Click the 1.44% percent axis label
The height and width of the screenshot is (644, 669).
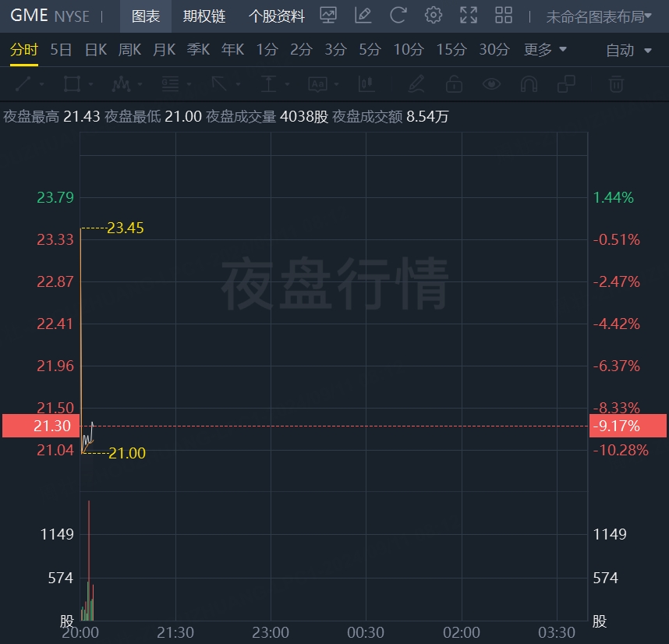614,197
